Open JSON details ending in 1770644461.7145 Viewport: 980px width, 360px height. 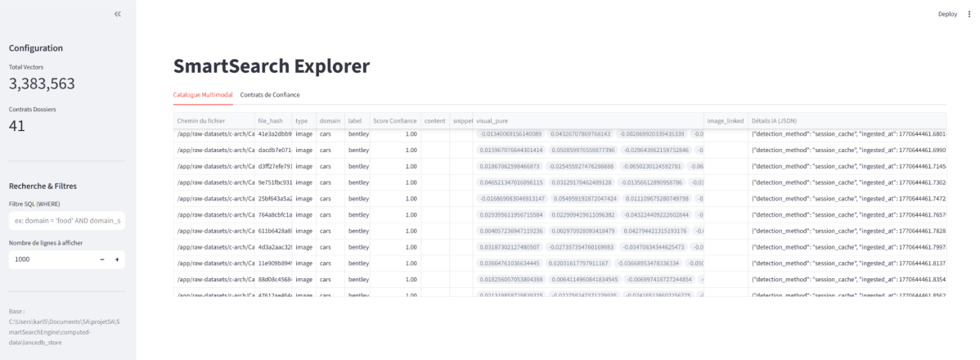[847, 166]
